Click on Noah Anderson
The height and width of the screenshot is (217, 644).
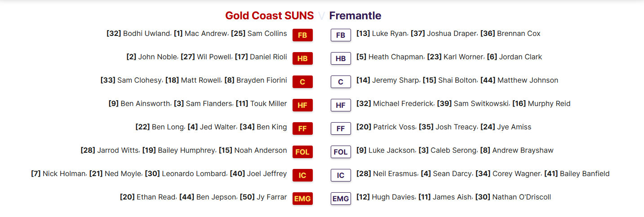(261, 150)
